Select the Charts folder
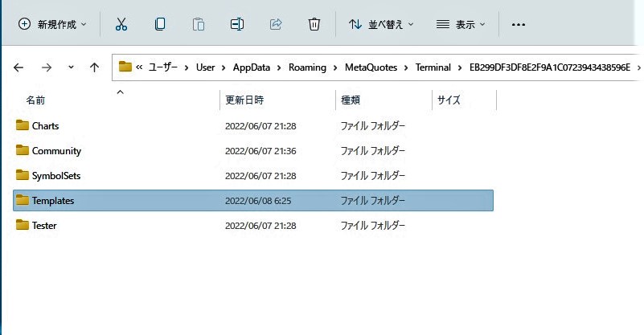 (x=45, y=126)
